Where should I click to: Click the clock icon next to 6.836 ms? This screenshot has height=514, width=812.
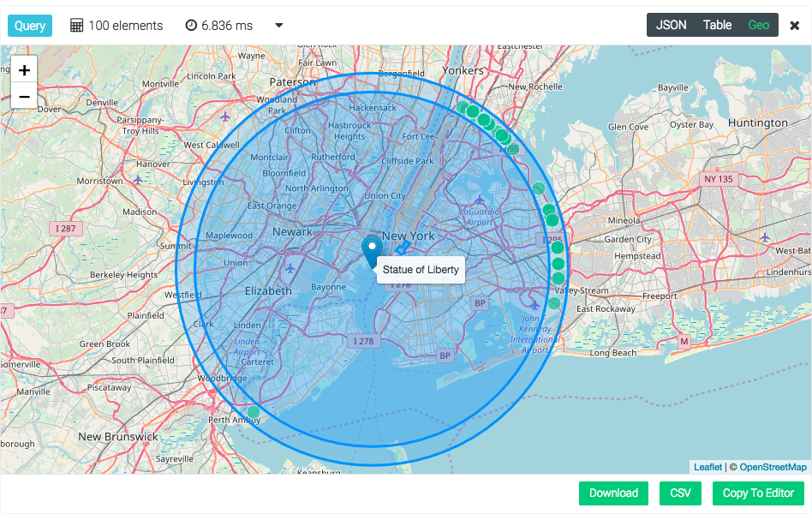(x=191, y=26)
